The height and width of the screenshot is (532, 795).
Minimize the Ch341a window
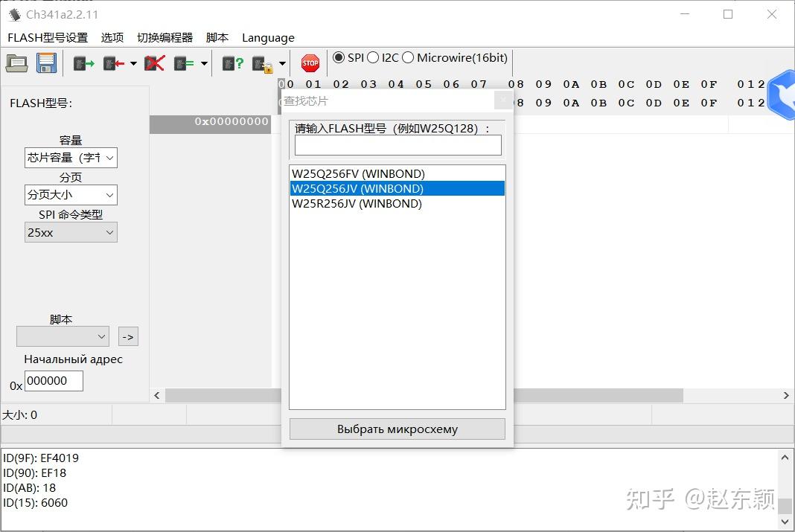pyautogui.click(x=685, y=14)
